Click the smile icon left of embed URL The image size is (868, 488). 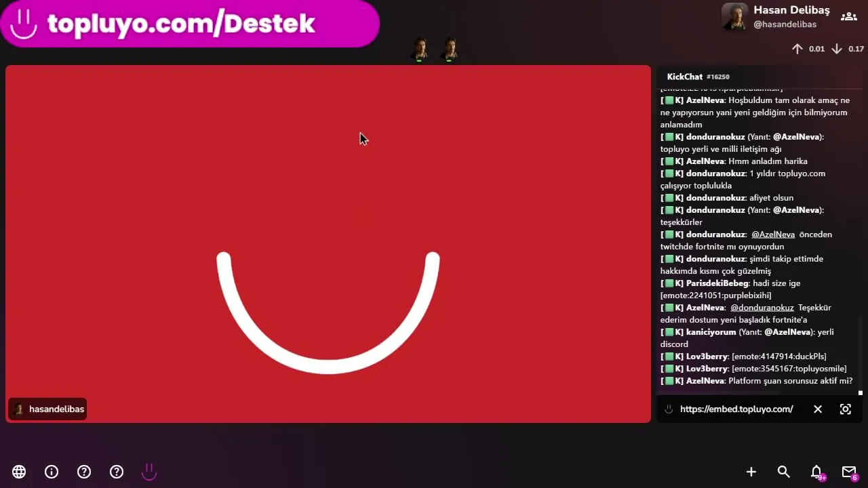tap(669, 409)
